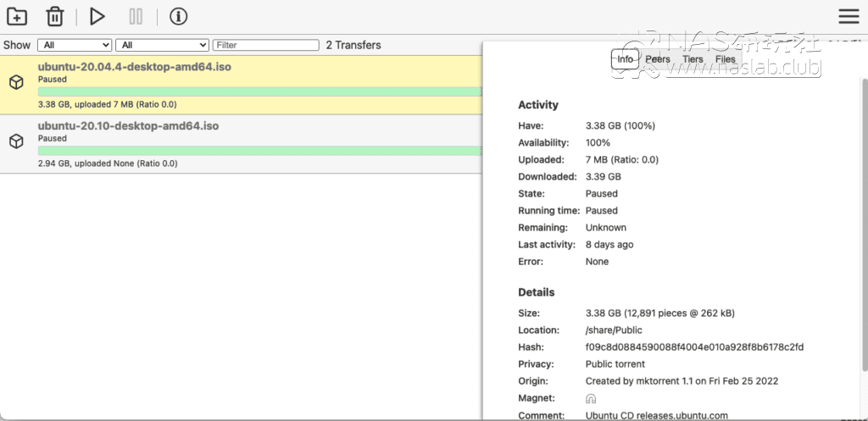Image resolution: width=868 pixels, height=421 pixels.
Task: Open the hamburger settings menu
Action: pyautogui.click(x=849, y=16)
